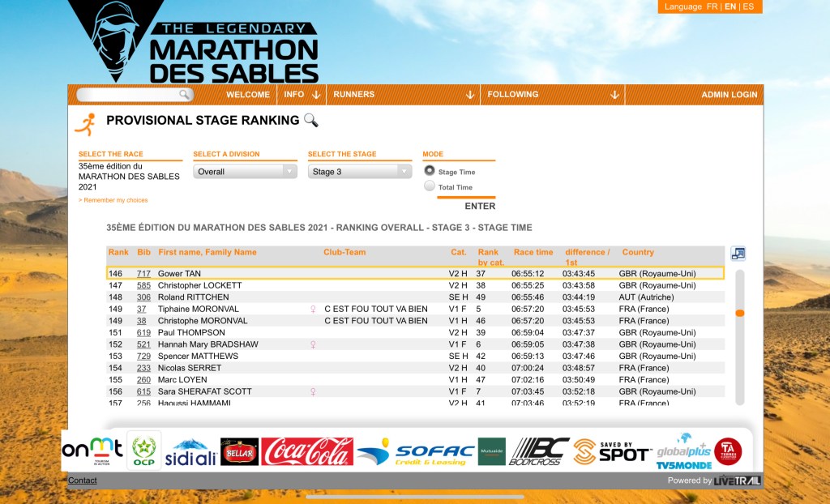Viewport: 830px width, 504px height.
Task: Click the Remember my choices link
Action: click(x=113, y=200)
